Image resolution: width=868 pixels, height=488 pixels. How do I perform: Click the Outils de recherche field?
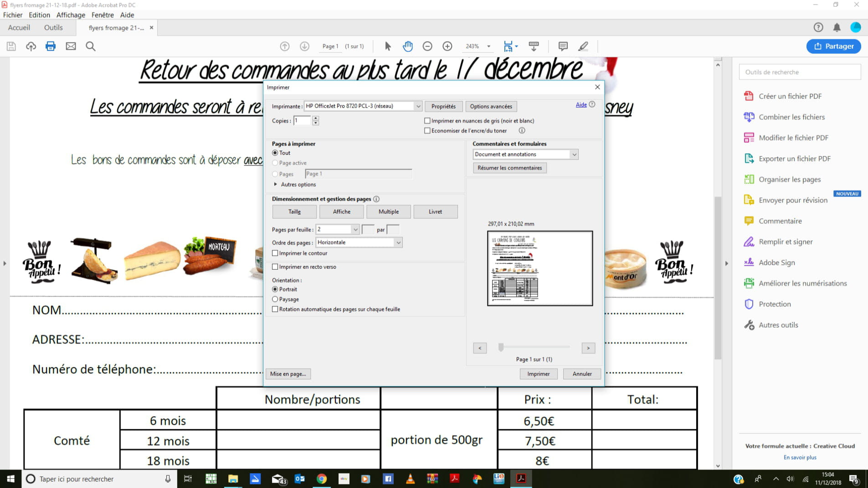800,72
